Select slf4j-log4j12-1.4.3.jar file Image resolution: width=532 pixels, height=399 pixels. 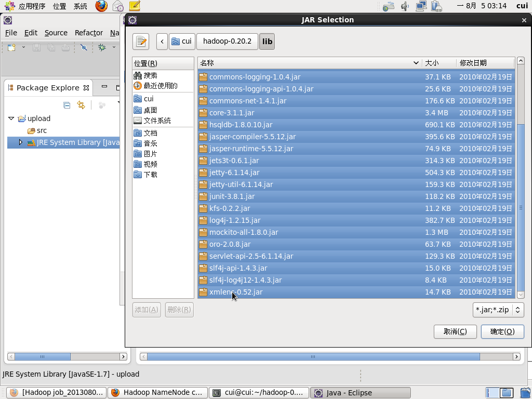click(x=356, y=280)
